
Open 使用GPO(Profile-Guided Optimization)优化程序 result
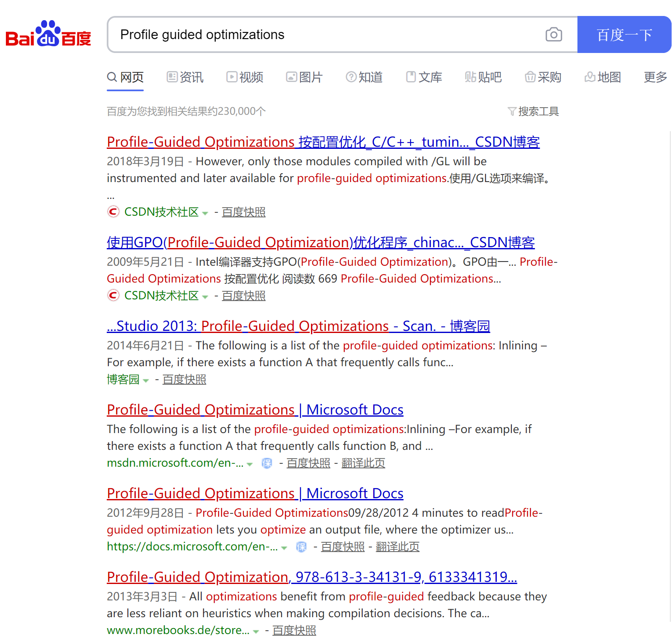point(321,243)
